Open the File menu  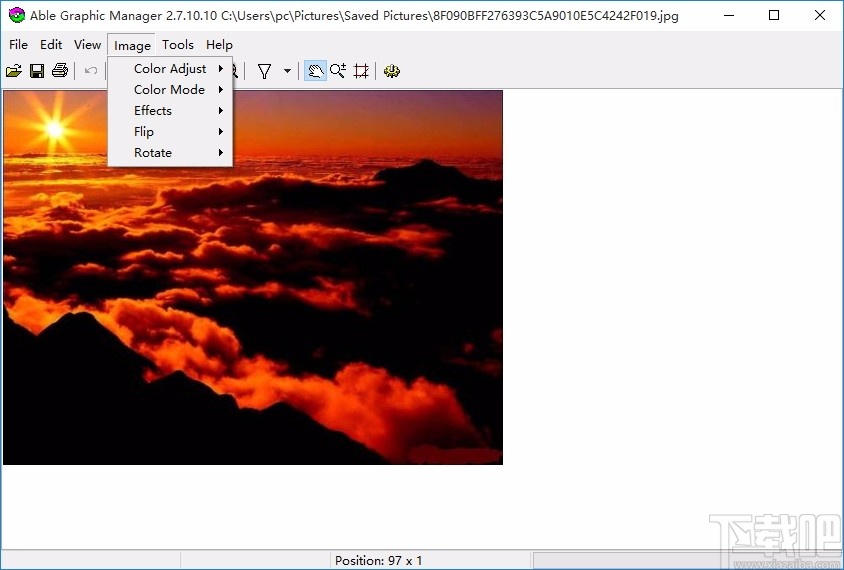click(18, 45)
